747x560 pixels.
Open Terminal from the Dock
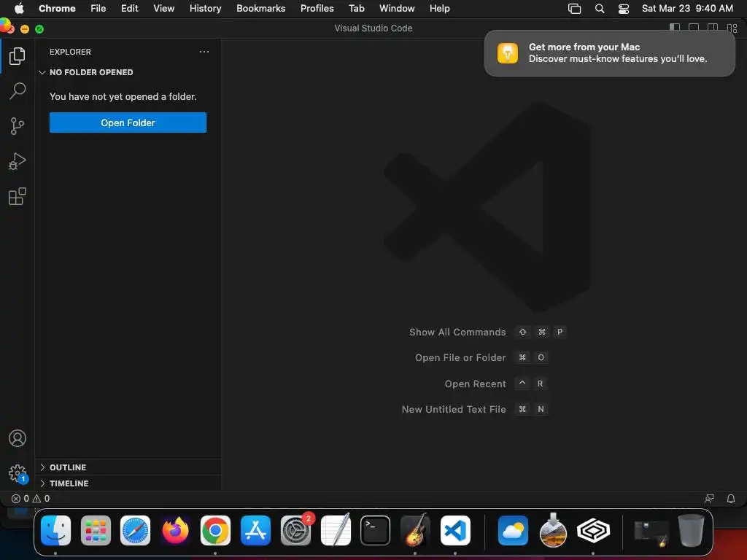click(376, 530)
